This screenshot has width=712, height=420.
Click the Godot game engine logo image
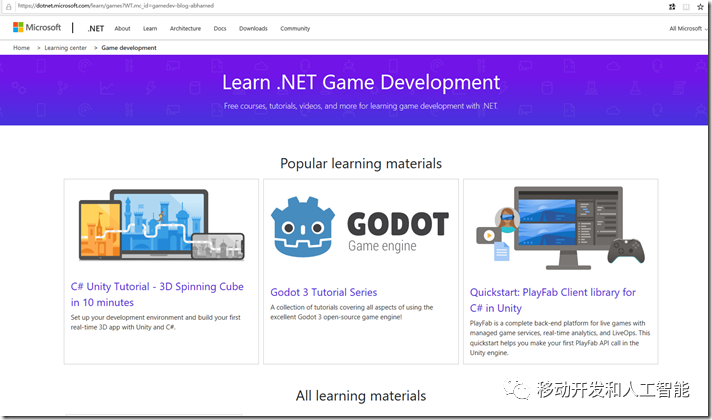point(360,227)
